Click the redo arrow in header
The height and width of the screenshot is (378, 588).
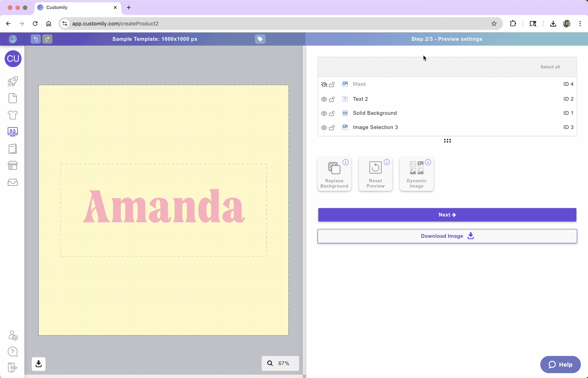click(x=47, y=39)
